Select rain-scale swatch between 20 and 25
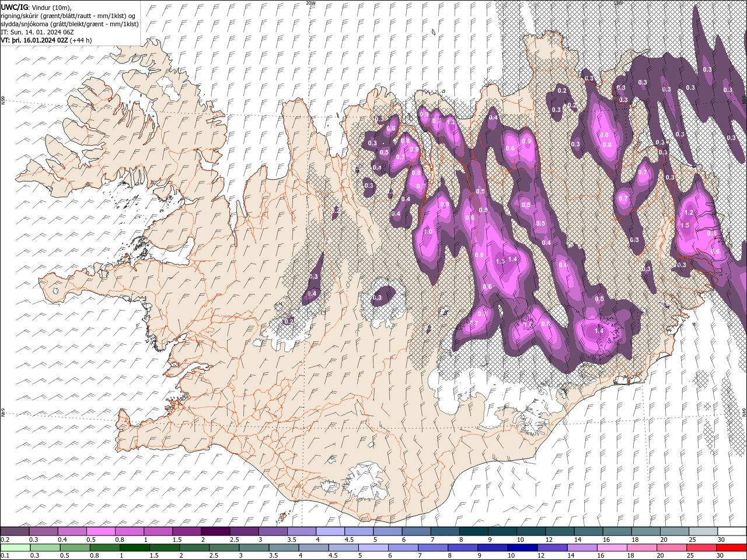 click(x=671, y=547)
